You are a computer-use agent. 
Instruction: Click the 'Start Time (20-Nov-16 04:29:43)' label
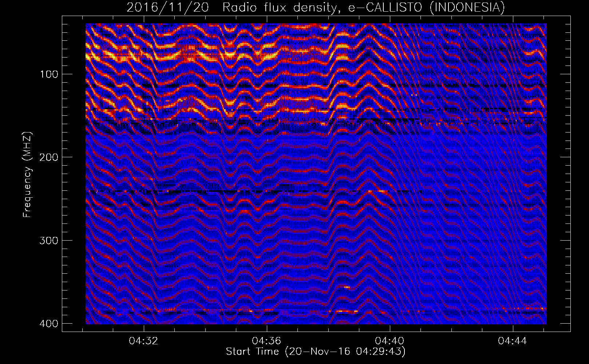pos(316,352)
